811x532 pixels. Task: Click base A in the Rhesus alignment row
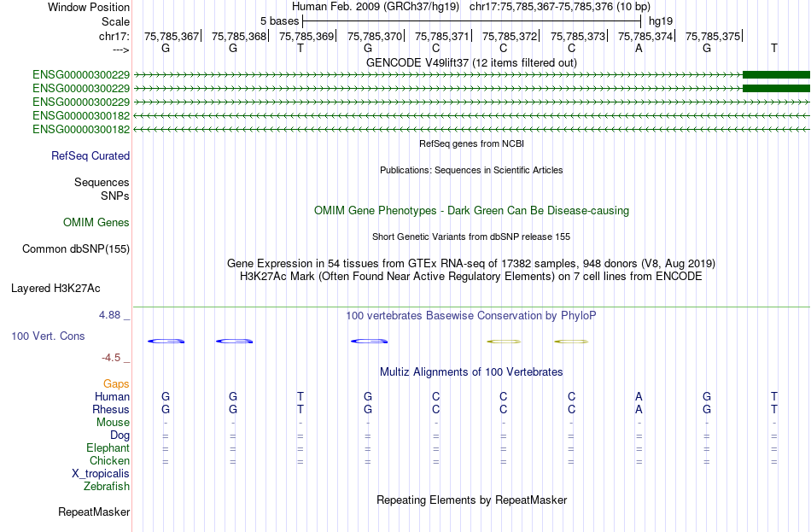[639, 410]
